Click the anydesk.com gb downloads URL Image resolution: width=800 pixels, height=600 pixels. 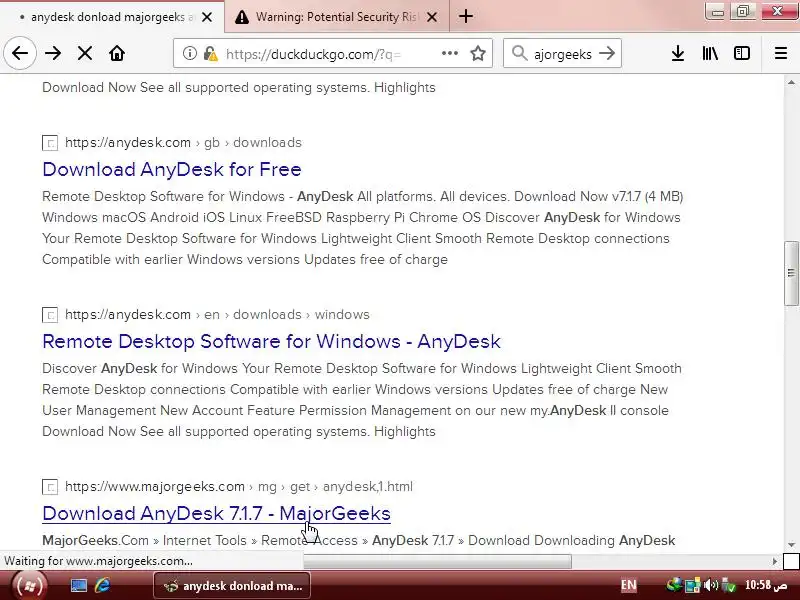pyautogui.click(x=183, y=142)
